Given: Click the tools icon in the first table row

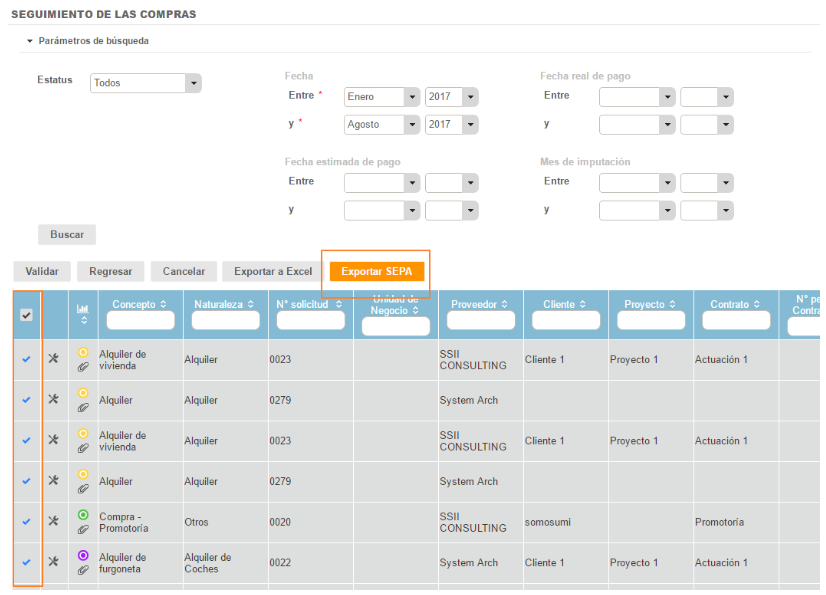Looking at the screenshot, I should pos(54,359).
